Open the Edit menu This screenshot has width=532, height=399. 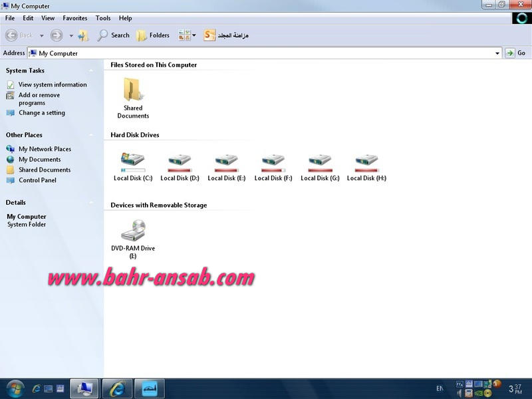tap(28, 18)
